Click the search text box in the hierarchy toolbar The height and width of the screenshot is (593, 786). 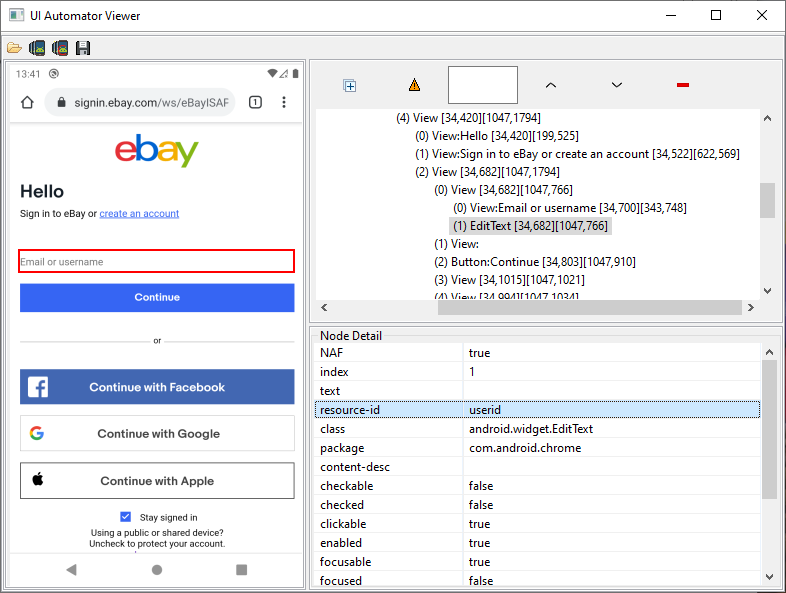483,85
